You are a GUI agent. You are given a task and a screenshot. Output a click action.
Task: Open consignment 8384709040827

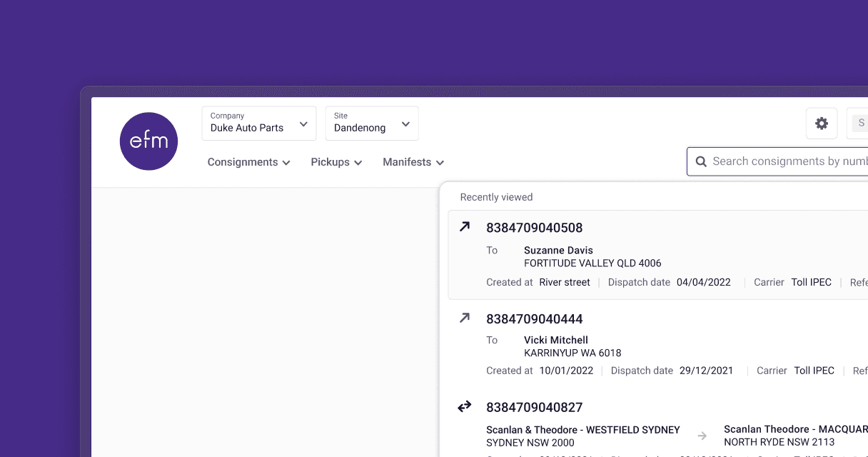click(534, 407)
